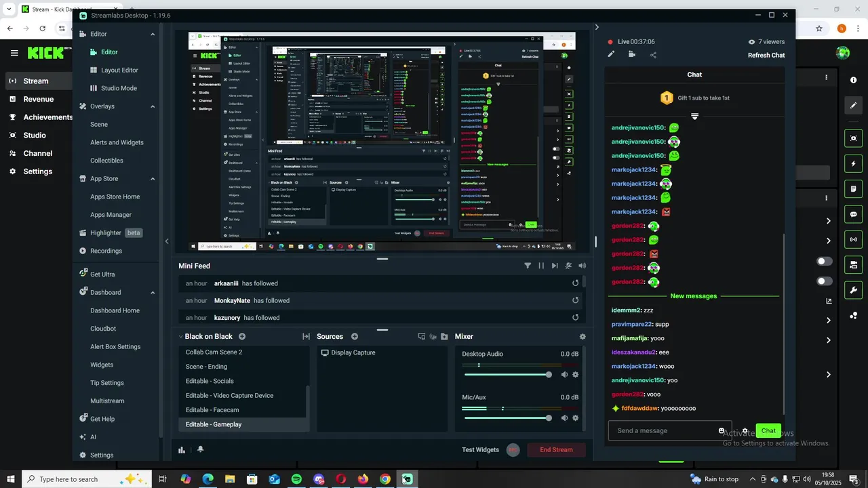The height and width of the screenshot is (488, 868).
Task: Replay the MonkayNate follow alert
Action: click(575, 300)
